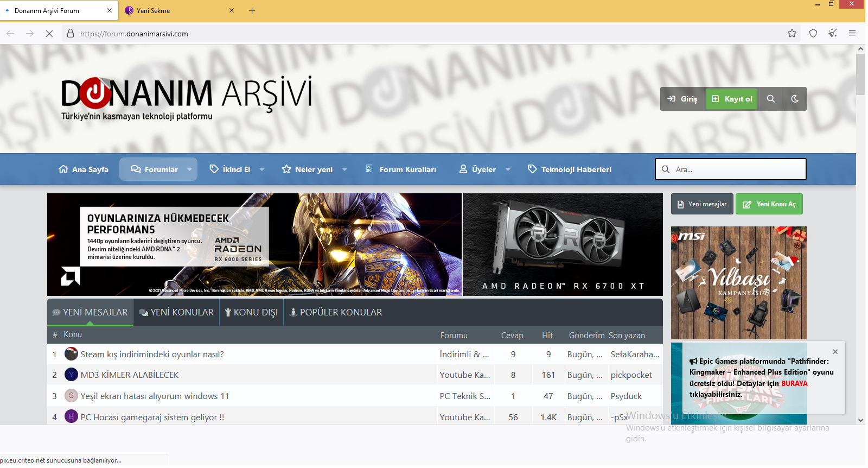Screen dimensions: 868x468
Task: Click the extensions icon beside the shield
Action: pos(833,34)
